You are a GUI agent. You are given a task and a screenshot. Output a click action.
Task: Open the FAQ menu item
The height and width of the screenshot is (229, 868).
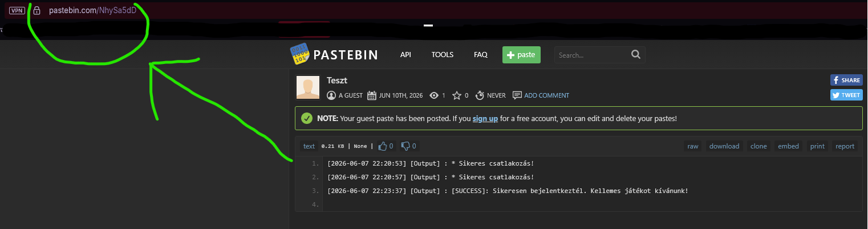481,55
